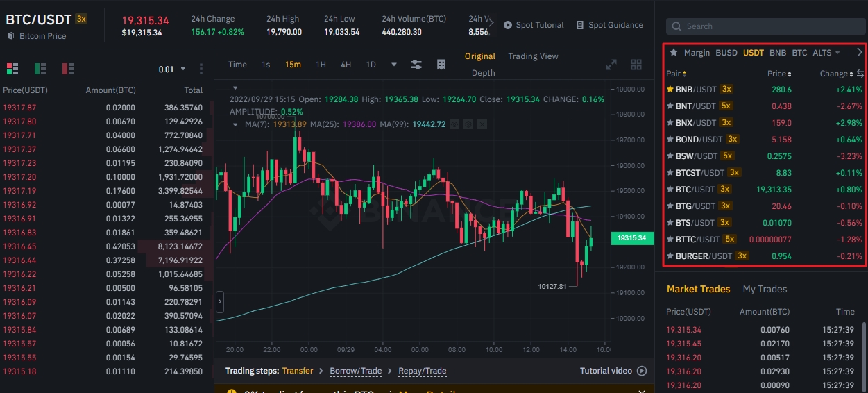Click the market pair Search field

click(x=765, y=26)
